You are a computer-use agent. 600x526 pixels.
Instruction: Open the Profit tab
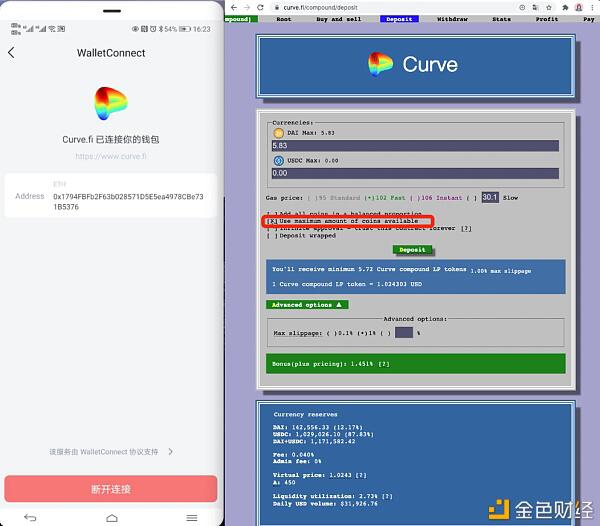pos(547,19)
